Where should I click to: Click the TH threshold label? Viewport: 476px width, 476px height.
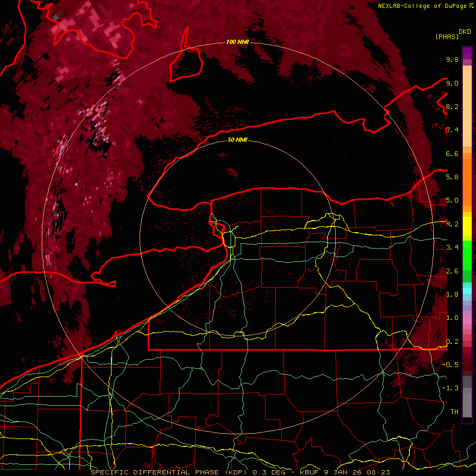454,412
